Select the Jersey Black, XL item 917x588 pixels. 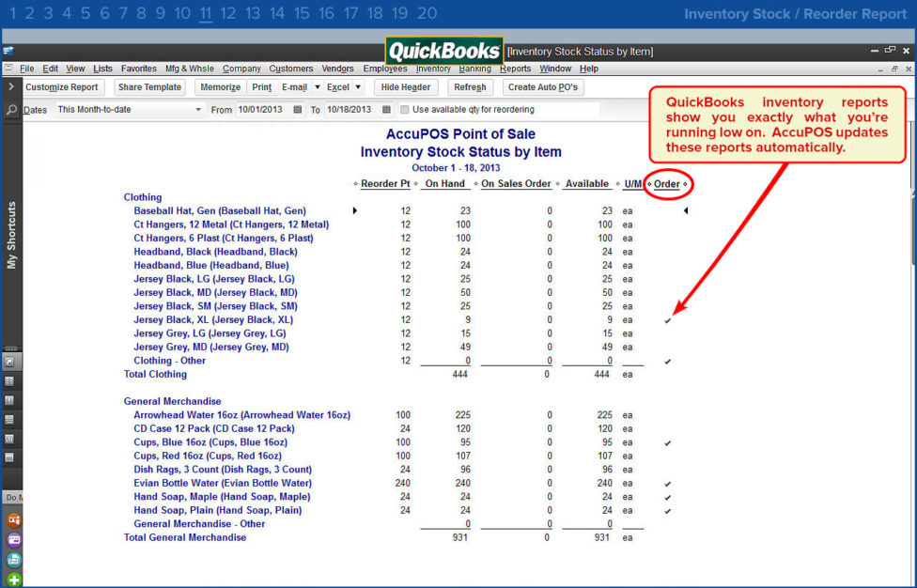pos(213,319)
